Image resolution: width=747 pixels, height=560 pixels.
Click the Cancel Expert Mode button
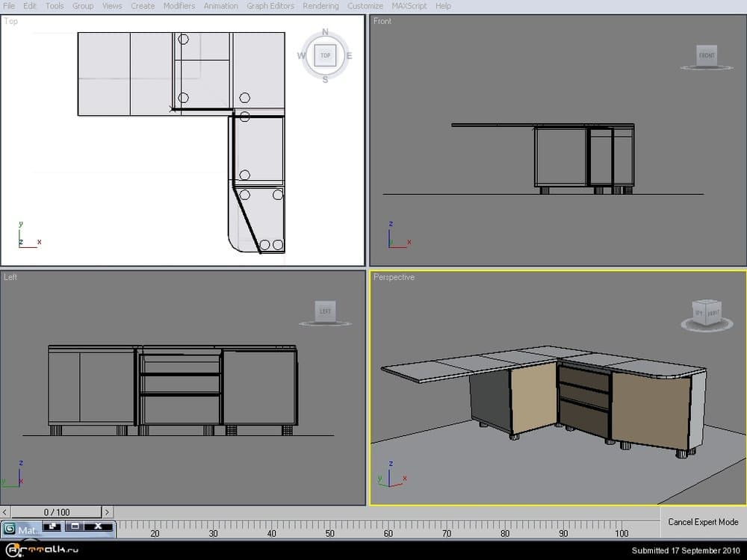click(703, 522)
